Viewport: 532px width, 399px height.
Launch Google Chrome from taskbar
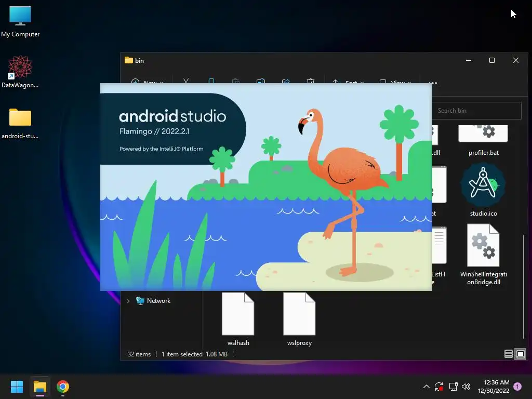coord(63,387)
